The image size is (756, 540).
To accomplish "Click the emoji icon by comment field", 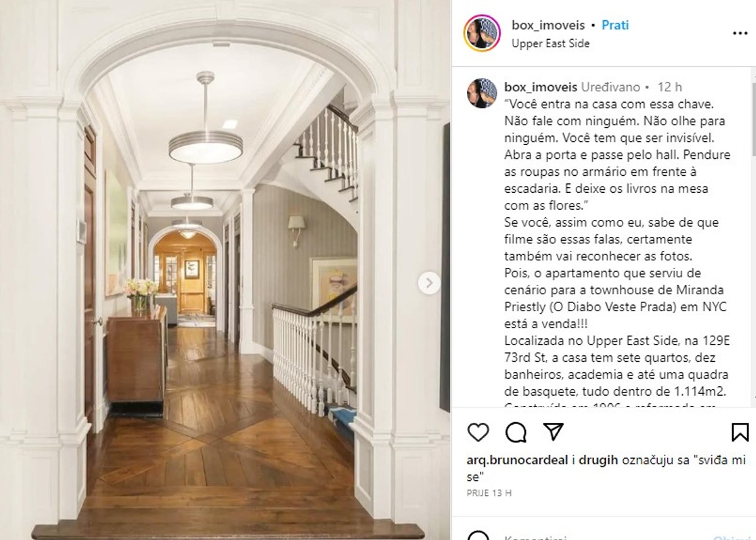I will pos(478,536).
